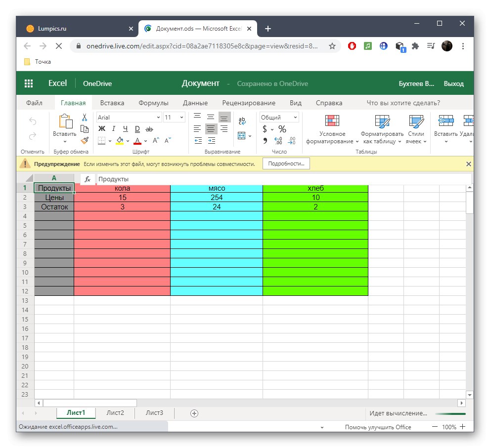Viewport: 490px width, 448px height.
Task: Click the strikethrough formatting icon
Action: [x=149, y=128]
